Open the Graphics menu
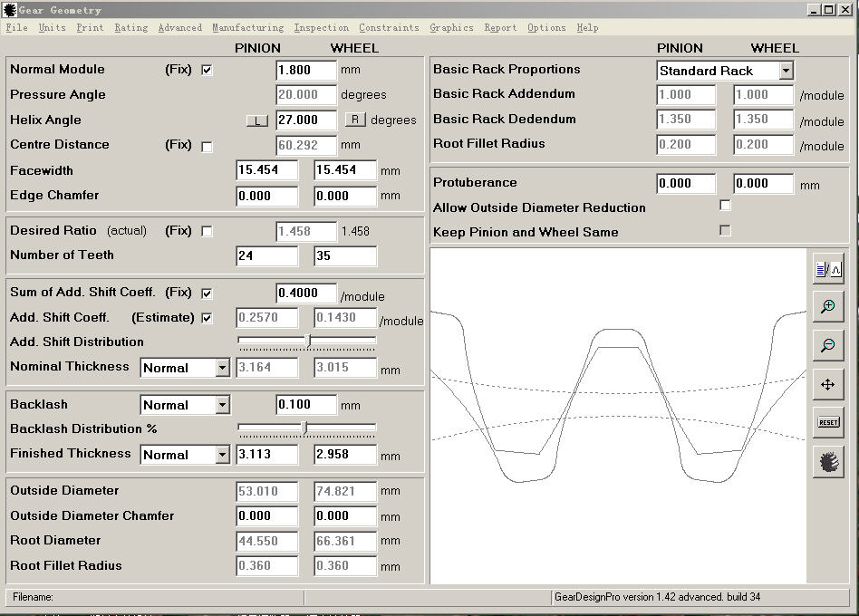 click(x=451, y=27)
